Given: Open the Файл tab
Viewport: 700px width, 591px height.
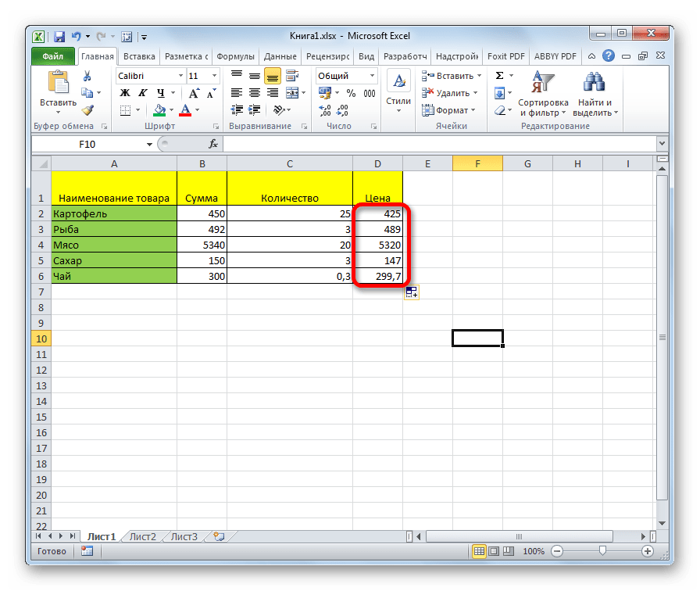Looking at the screenshot, I should point(53,56).
